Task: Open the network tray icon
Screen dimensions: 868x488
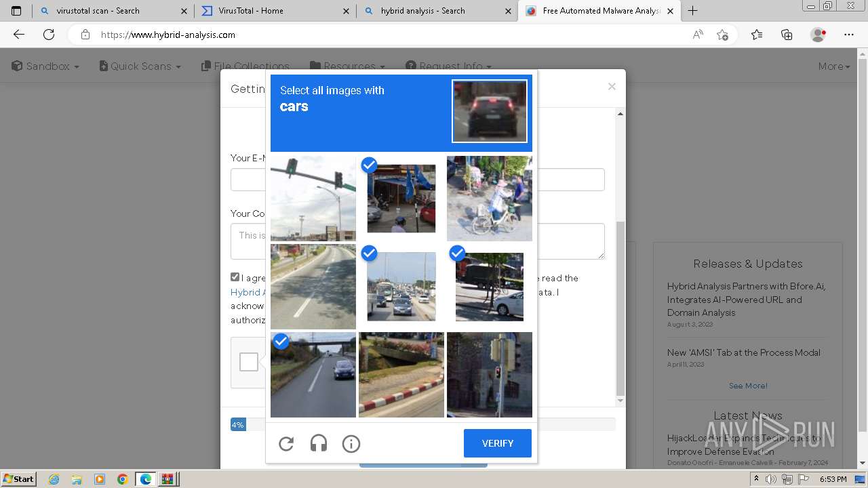Action: 787,479
